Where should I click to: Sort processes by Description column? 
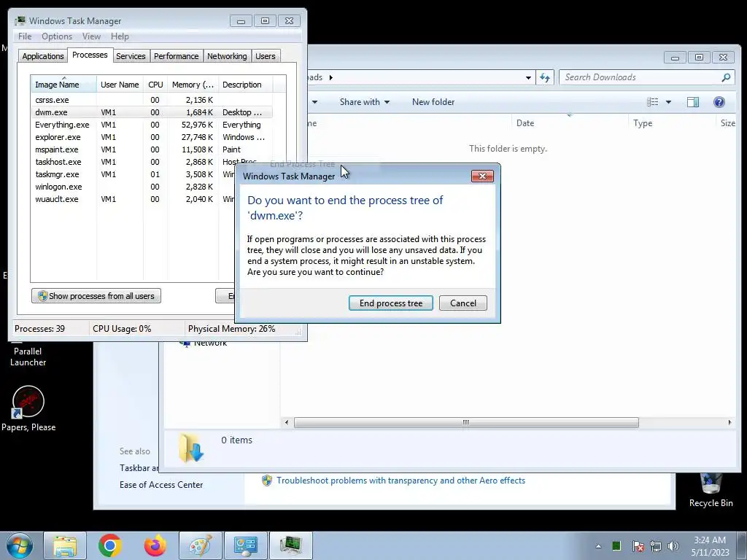pyautogui.click(x=245, y=85)
